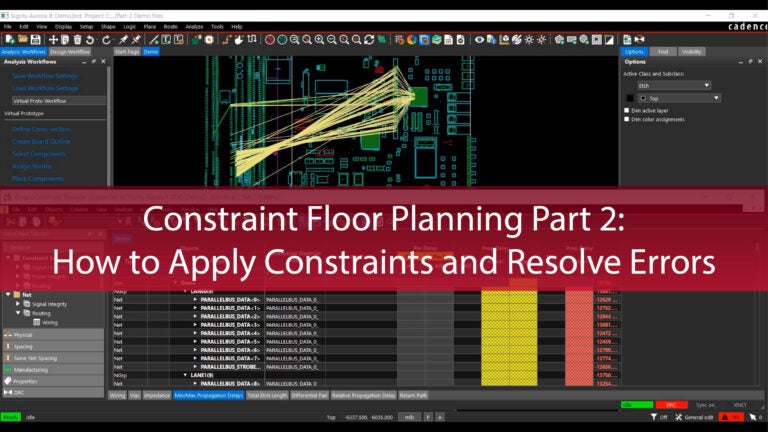Click the Refresh circular-arrows toolbar icon

(x=369, y=40)
